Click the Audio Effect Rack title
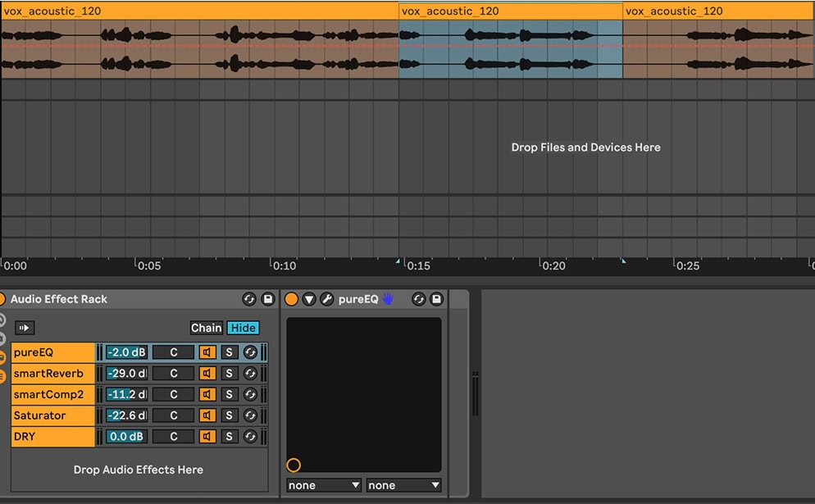This screenshot has height=504, width=815. click(x=59, y=299)
